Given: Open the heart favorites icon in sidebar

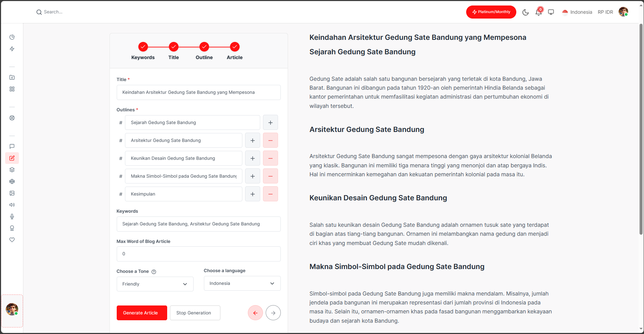Looking at the screenshot, I should (12, 240).
